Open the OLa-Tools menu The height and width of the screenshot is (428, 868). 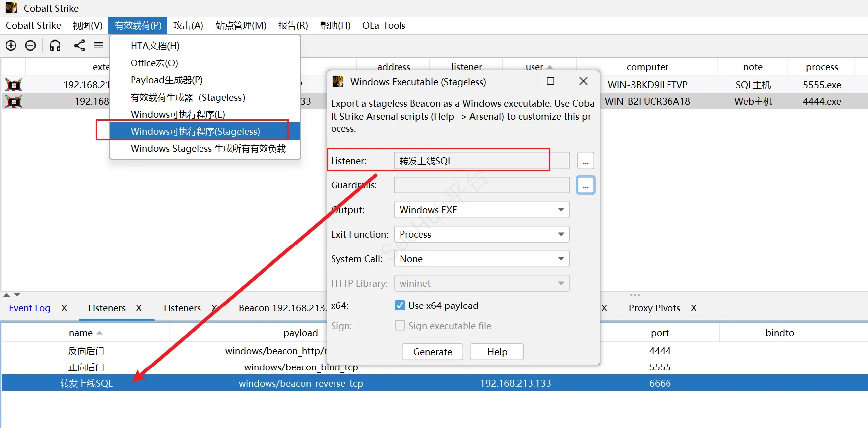click(x=384, y=25)
